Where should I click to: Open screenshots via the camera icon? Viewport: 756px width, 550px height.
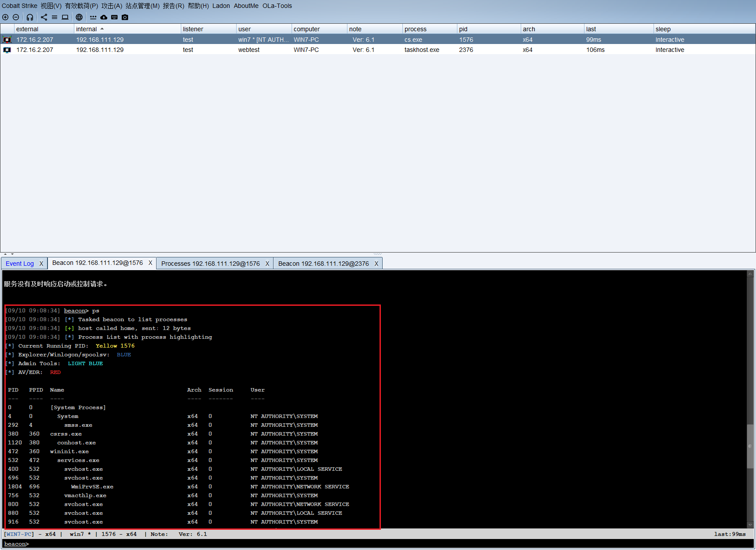(125, 17)
